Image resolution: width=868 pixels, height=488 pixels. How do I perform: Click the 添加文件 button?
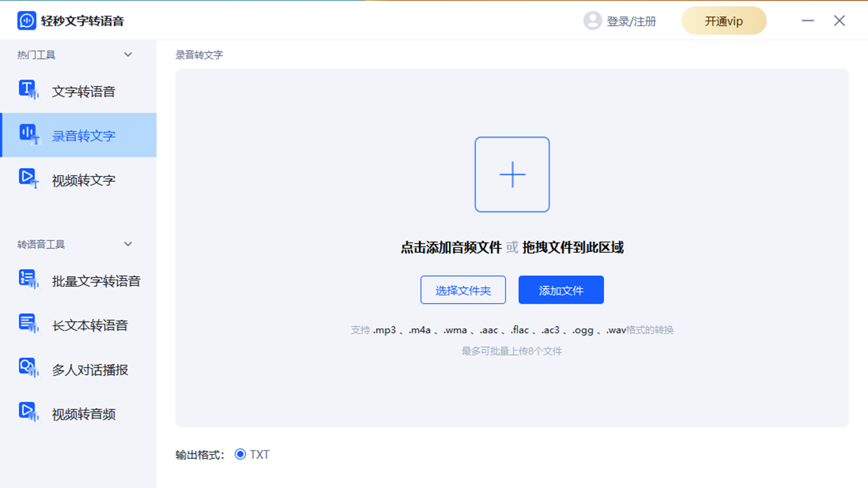coord(561,289)
